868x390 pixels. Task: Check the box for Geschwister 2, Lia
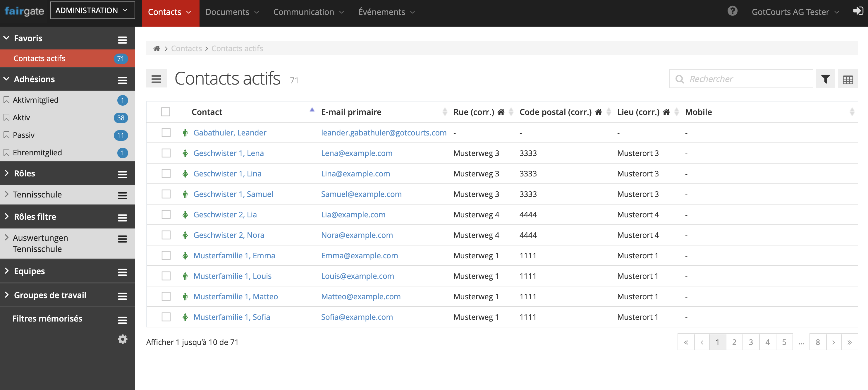(x=166, y=214)
